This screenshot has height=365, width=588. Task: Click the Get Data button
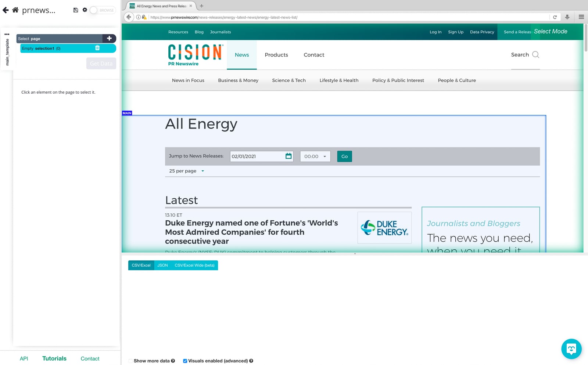tap(101, 64)
